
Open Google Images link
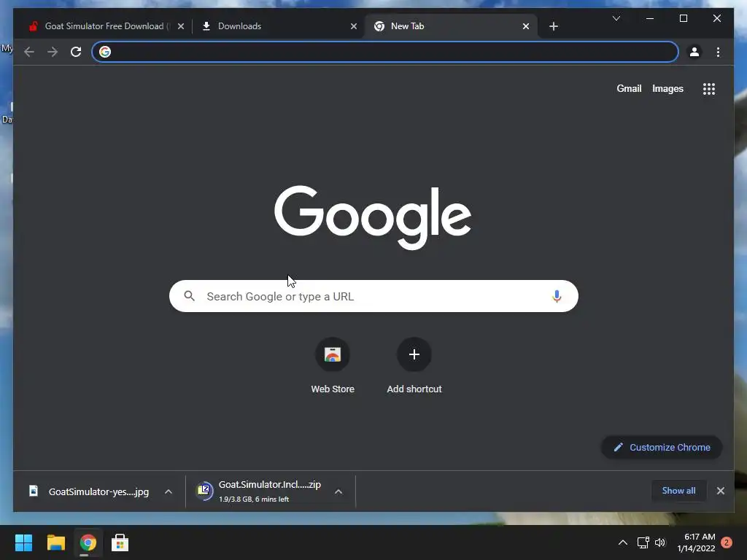[667, 88]
